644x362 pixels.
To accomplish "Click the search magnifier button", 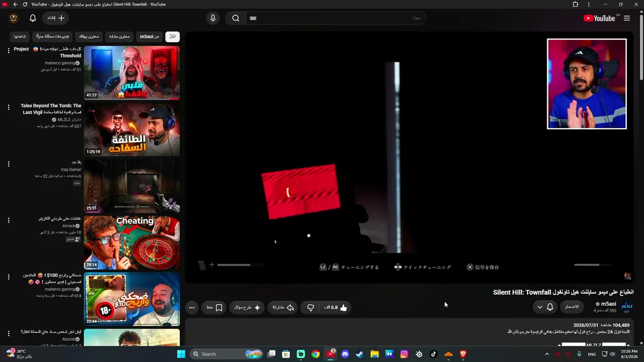I will pyautogui.click(x=235, y=18).
